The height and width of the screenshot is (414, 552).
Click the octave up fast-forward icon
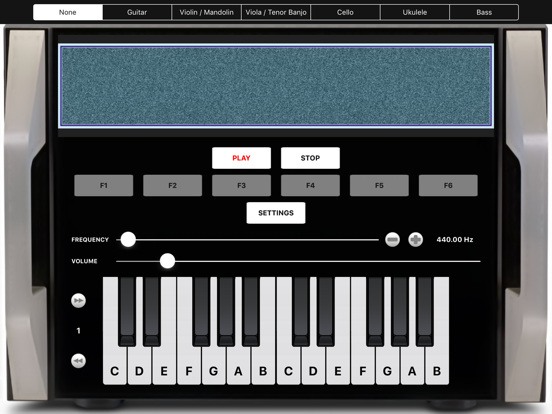click(78, 301)
